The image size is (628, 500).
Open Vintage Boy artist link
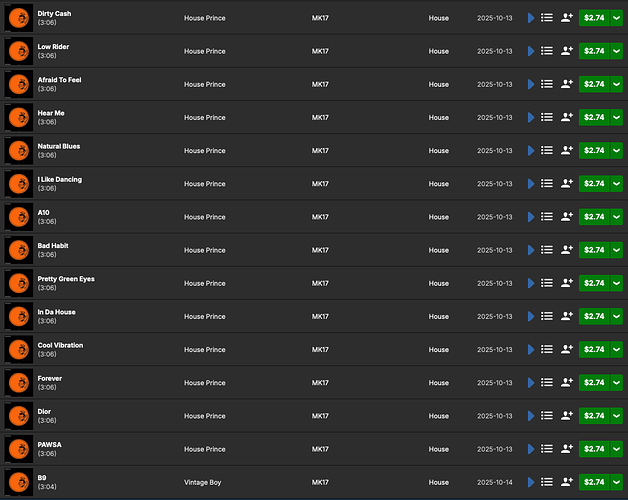(202, 482)
